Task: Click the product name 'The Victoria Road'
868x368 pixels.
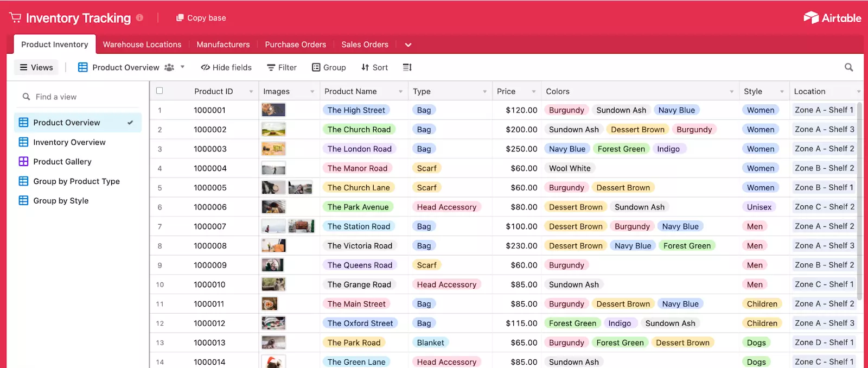Action: (360, 246)
